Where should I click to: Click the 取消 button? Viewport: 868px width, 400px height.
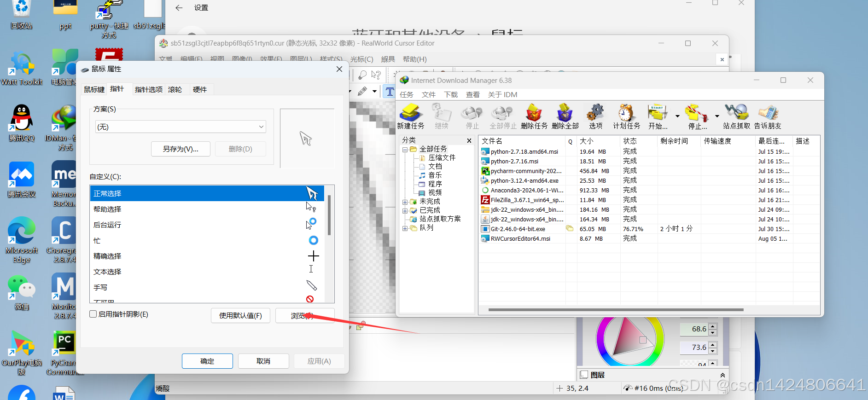tap(263, 361)
